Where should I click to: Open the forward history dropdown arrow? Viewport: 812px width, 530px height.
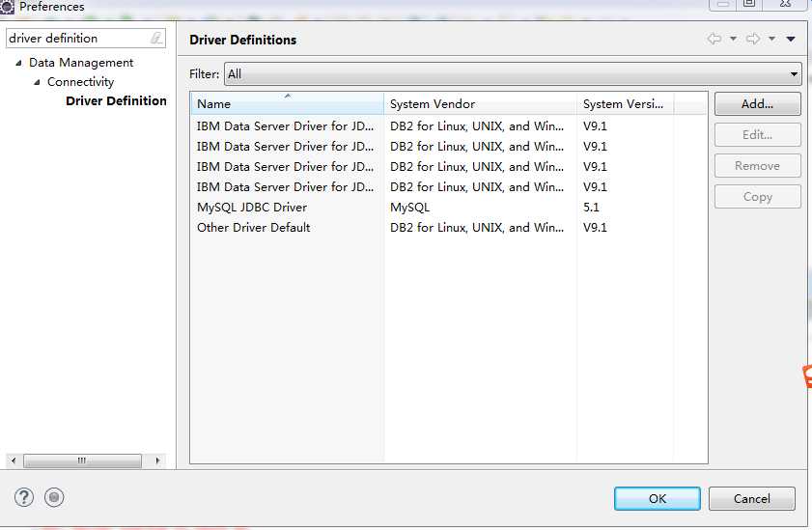point(771,39)
